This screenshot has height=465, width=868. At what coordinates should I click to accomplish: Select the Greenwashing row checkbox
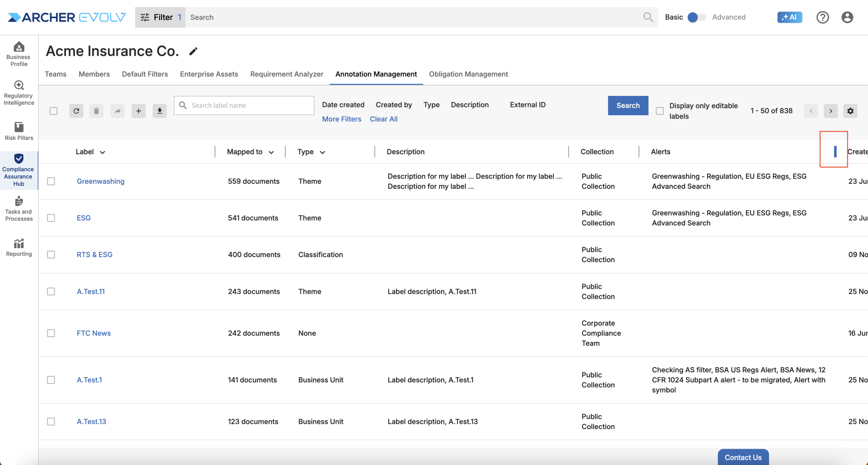pos(51,181)
